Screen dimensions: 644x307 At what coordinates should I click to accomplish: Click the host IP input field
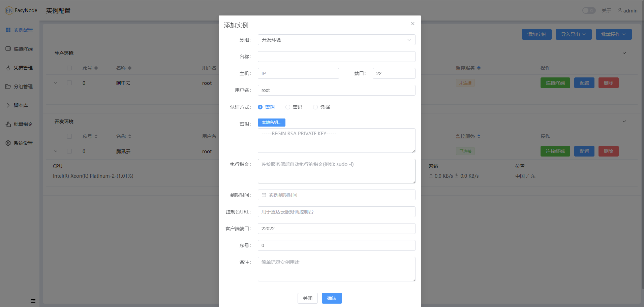[298, 73]
